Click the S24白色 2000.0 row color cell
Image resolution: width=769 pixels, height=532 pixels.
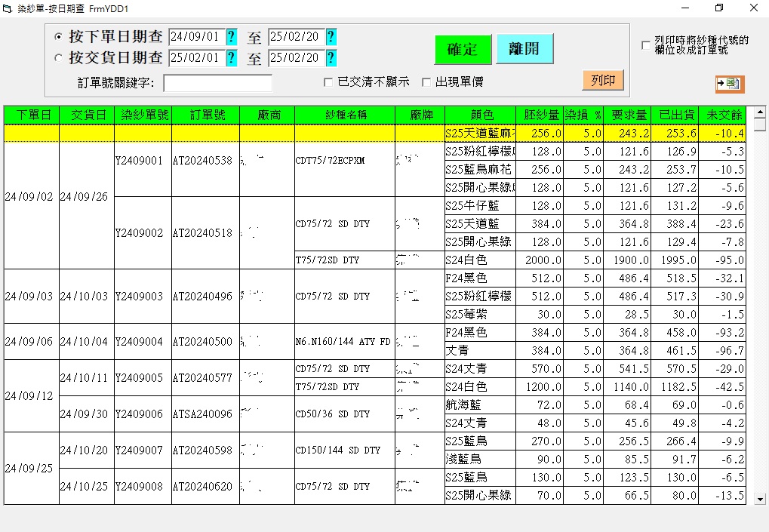click(481, 260)
